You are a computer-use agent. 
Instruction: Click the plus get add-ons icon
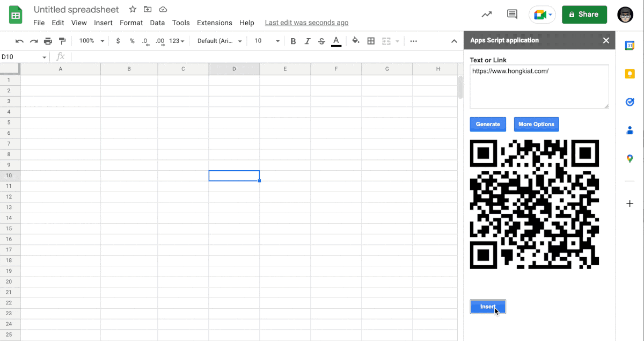pos(630,204)
